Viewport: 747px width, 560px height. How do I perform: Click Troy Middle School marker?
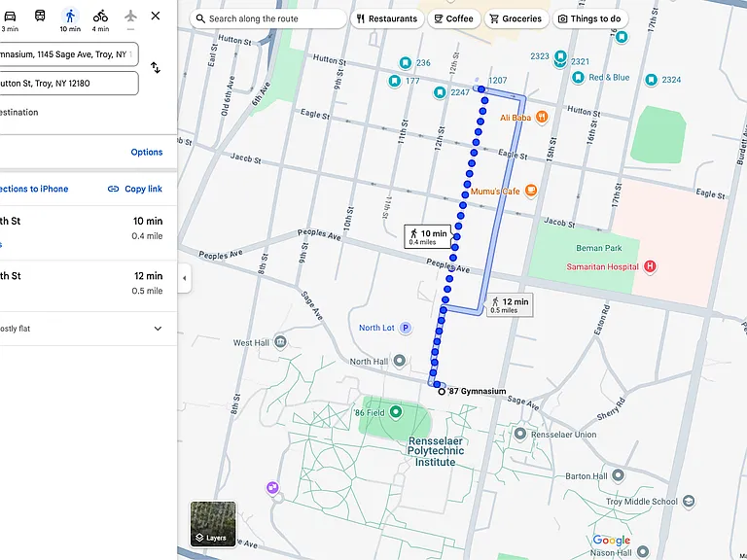coord(689,501)
